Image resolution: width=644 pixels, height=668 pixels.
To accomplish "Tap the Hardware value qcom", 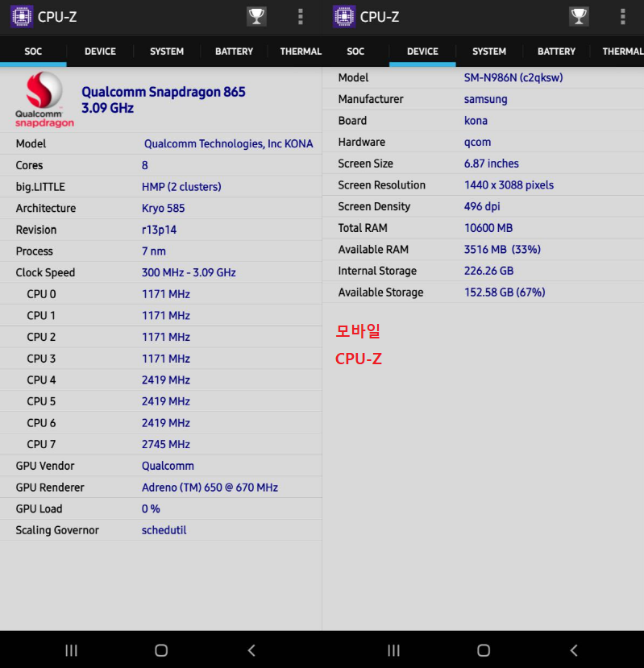I will pos(477,143).
